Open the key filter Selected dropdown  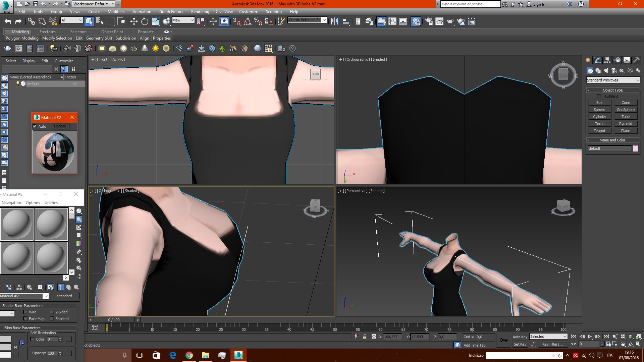[548, 337]
